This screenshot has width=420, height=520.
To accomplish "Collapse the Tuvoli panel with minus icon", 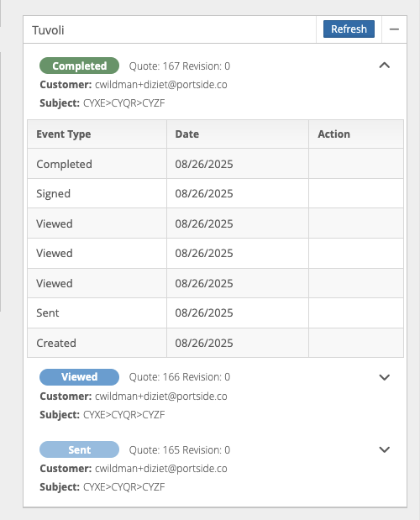I will (394, 29).
